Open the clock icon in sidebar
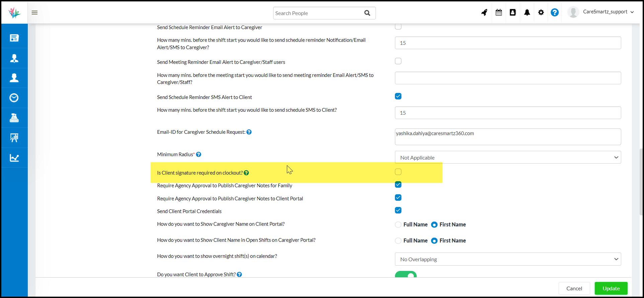Screen dimensions: 644x298 pos(14,98)
